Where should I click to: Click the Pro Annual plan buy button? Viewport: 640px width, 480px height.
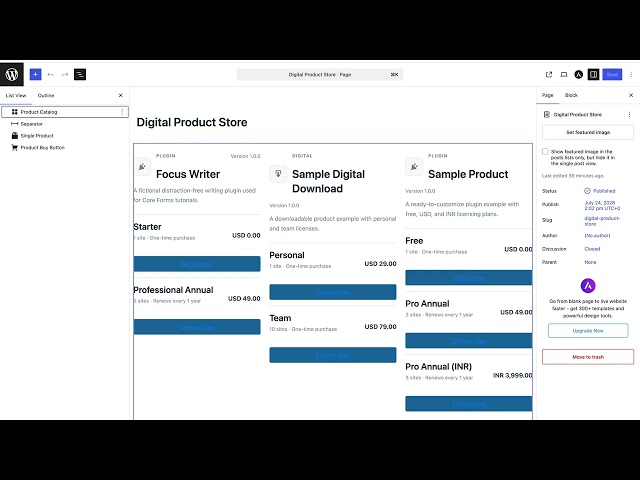click(x=469, y=340)
